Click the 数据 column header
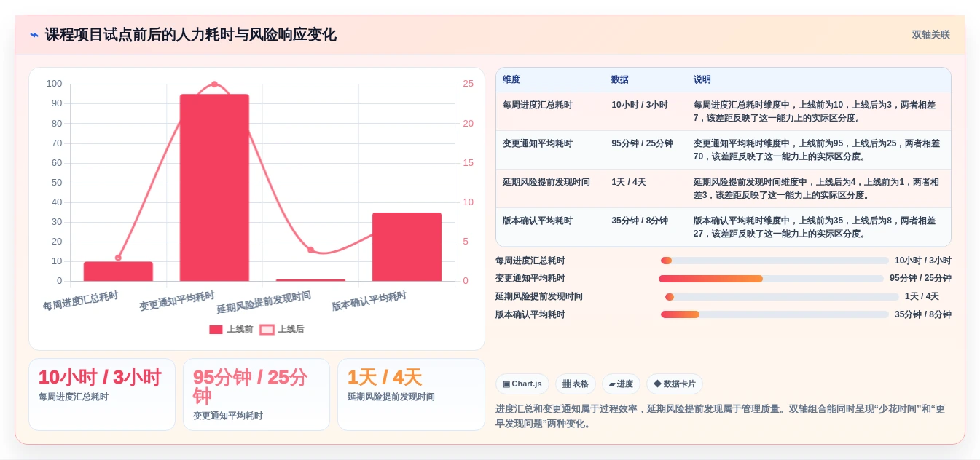980x460 pixels. [620, 80]
